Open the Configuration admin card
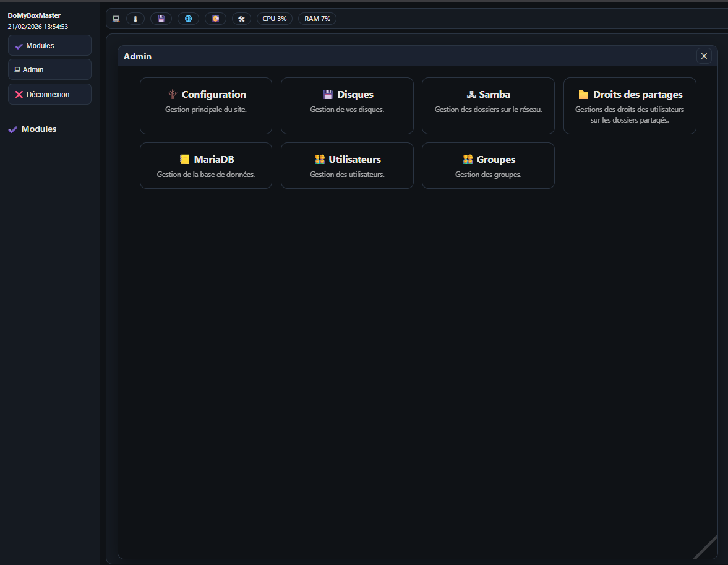The image size is (728, 565). point(206,105)
